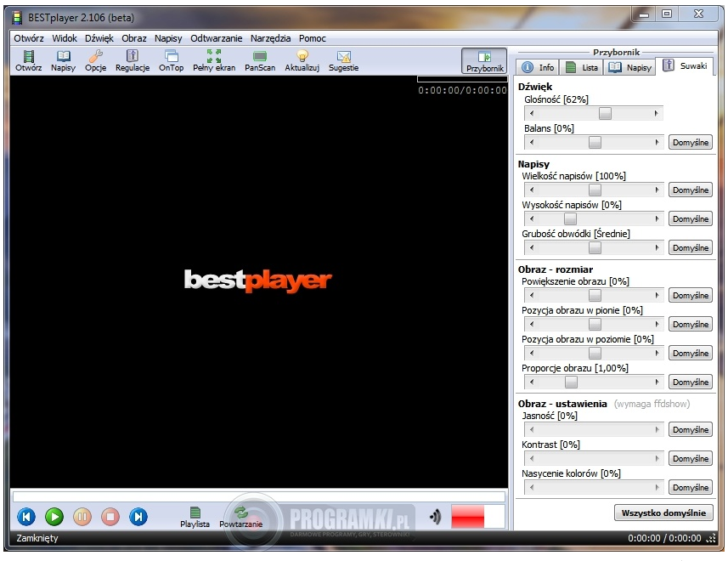Viewport: 728px width, 561px height.
Task: Click the Otwórz film icon in toolbar
Action: point(28,61)
